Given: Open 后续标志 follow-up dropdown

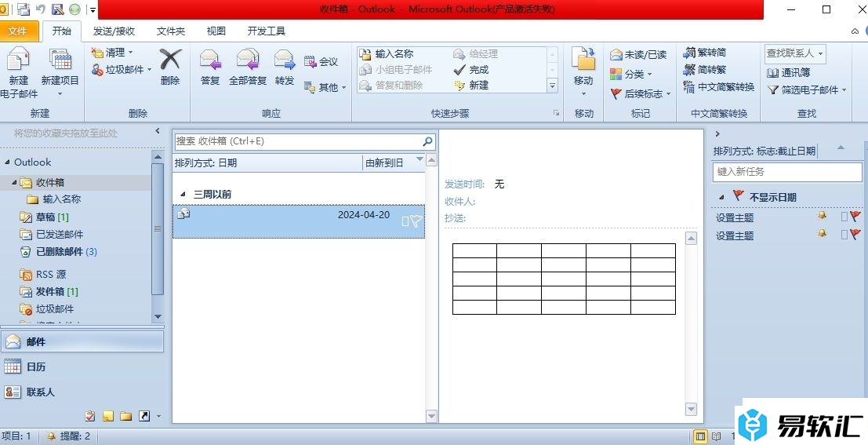Looking at the screenshot, I should click(x=641, y=93).
